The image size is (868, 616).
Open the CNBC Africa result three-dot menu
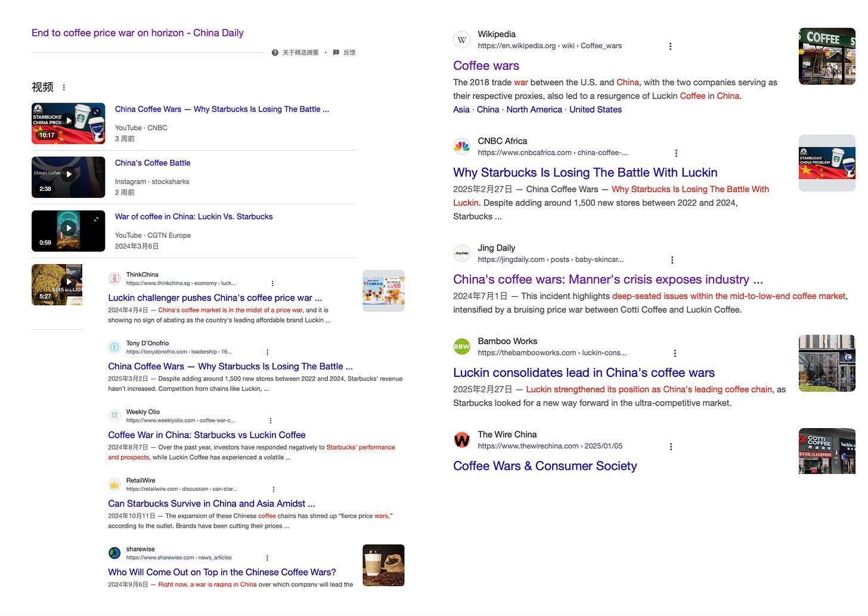(x=676, y=153)
